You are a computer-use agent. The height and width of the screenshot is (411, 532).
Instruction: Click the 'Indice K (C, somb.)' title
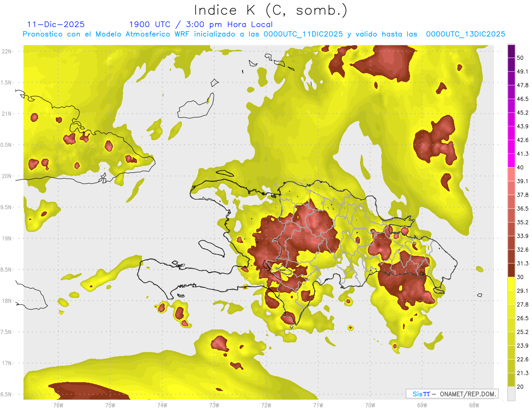point(270,10)
